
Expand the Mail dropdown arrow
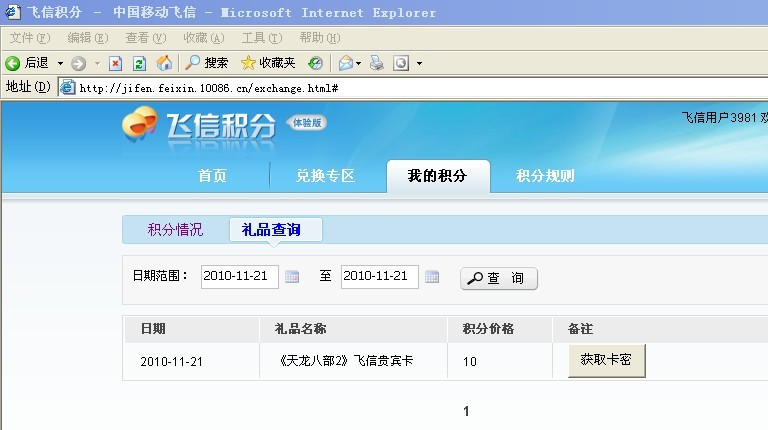pos(359,64)
